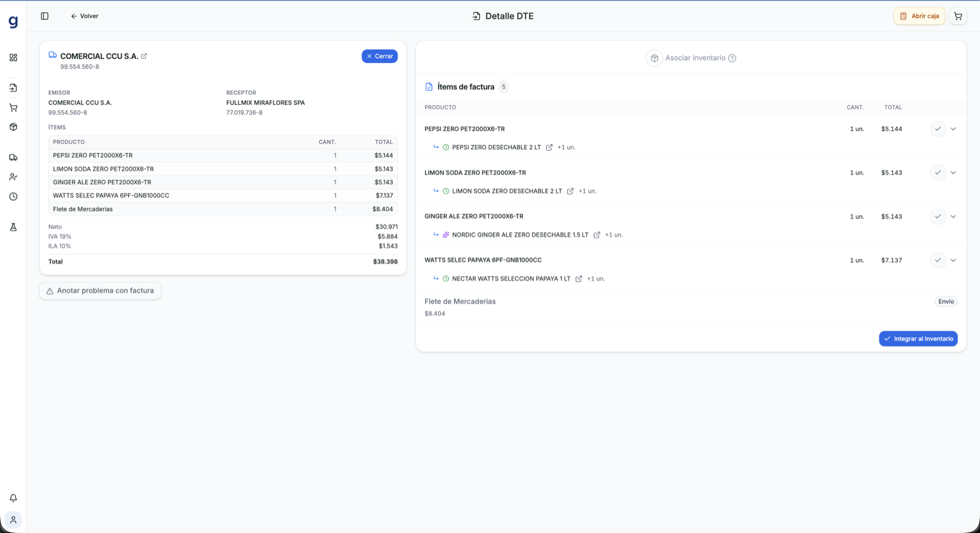Viewport: 980px width, 533px height.
Task: Confirm checkmark for PEPSI ZERO PET2000X6-TR item
Action: 938,129
